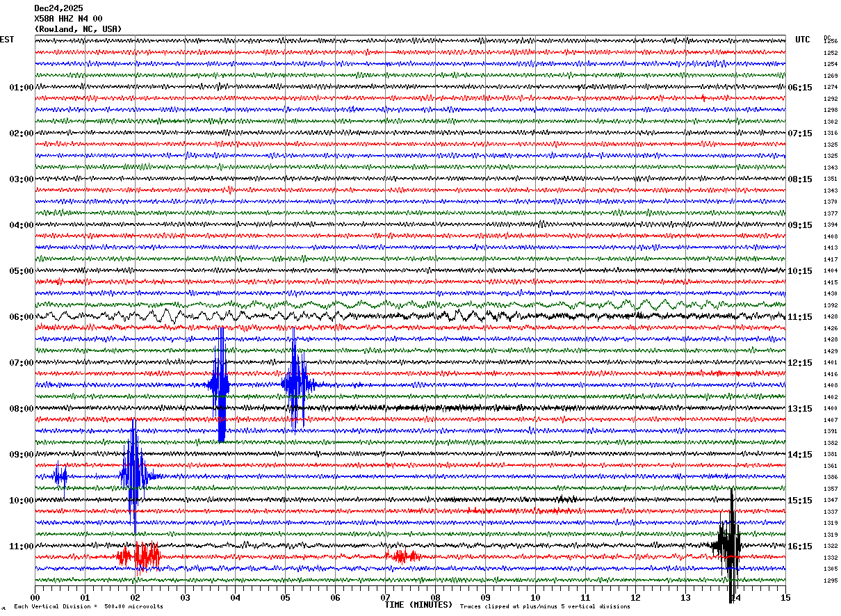Click minute tick '15' on the time axis
The width and height of the screenshot is (841, 616).
(785, 597)
